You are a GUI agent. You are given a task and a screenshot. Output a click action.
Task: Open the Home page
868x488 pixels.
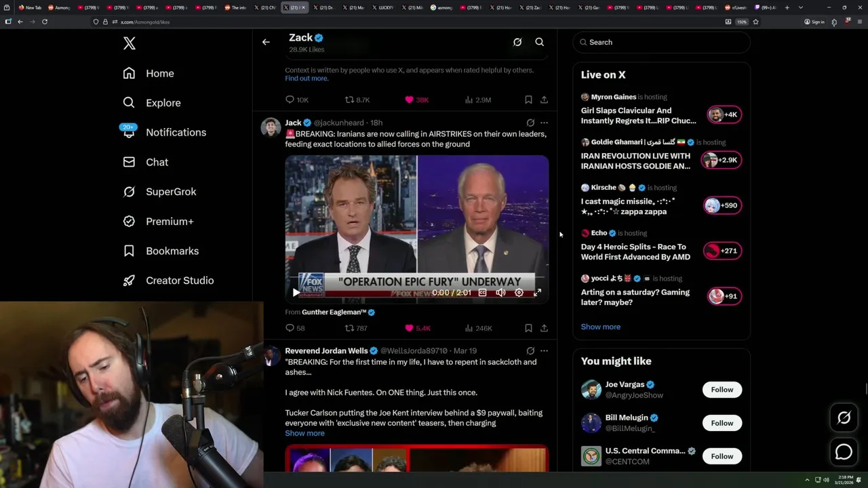click(149, 73)
